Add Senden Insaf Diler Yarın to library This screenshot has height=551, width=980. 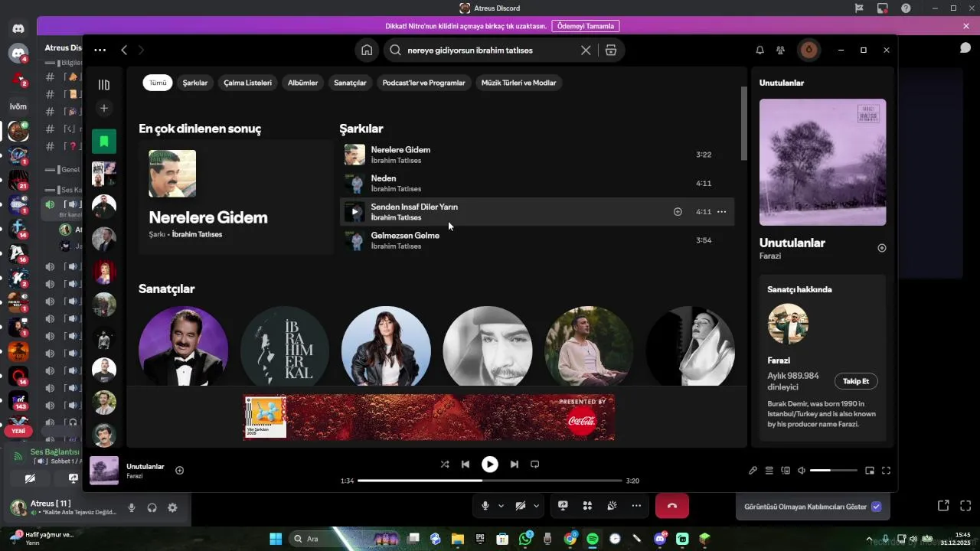coord(678,212)
